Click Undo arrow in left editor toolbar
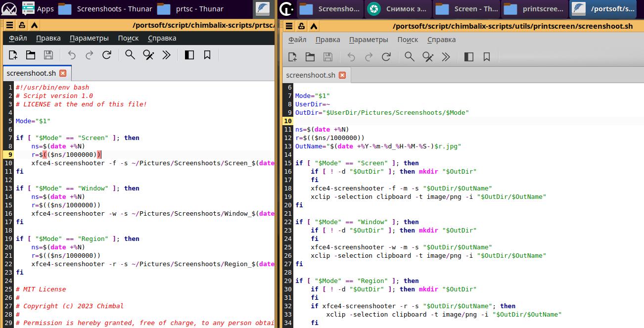The image size is (644, 328). tap(72, 55)
